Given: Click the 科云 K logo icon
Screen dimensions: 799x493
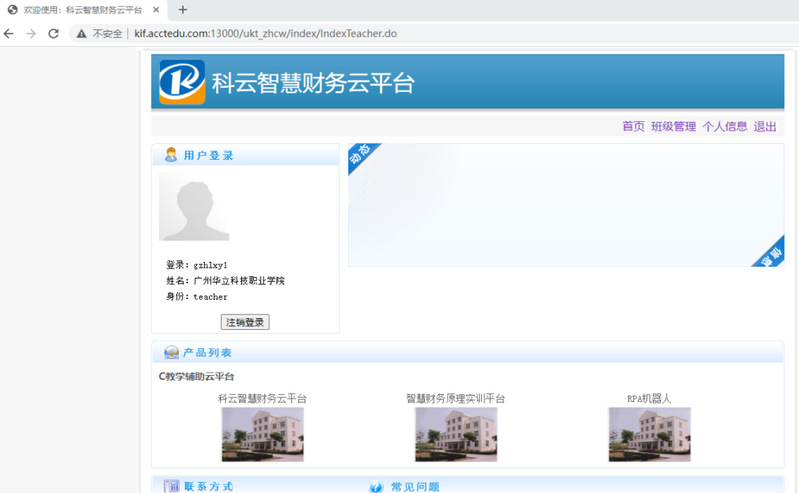Looking at the screenshot, I should [182, 82].
